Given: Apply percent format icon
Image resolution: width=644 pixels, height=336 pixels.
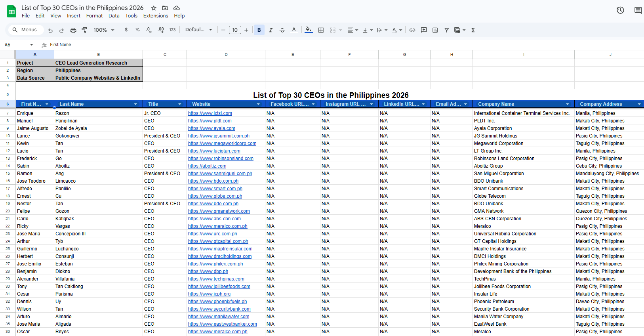Looking at the screenshot, I should tap(137, 30).
